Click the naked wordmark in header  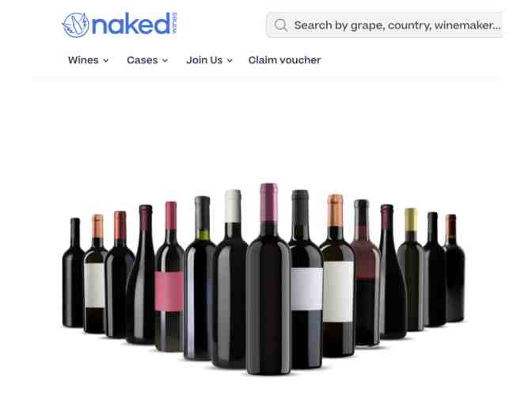pos(131,24)
